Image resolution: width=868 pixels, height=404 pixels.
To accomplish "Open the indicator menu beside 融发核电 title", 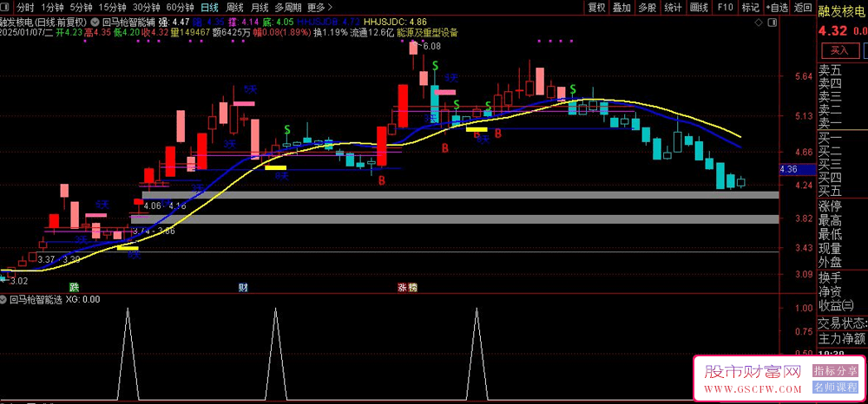I will (x=94, y=20).
